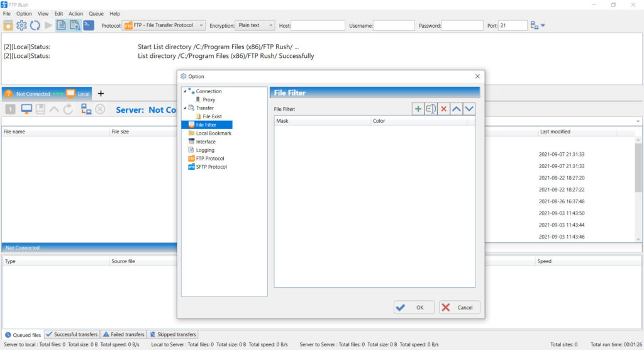The image size is (644, 350).
Task: Open the blue command terminal icon
Action: coord(89,26)
